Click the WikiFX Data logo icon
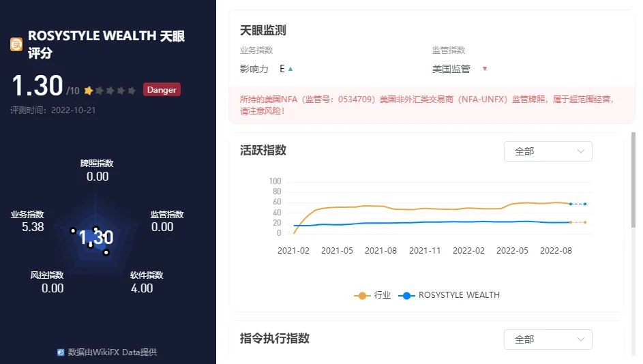The image size is (643, 364). [x=61, y=352]
